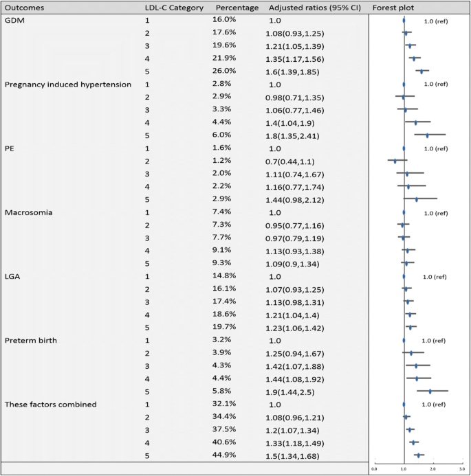Image resolution: width=471 pixels, height=476 pixels.
Task: Click the 3.0 axis tick label
Action: 462,468
